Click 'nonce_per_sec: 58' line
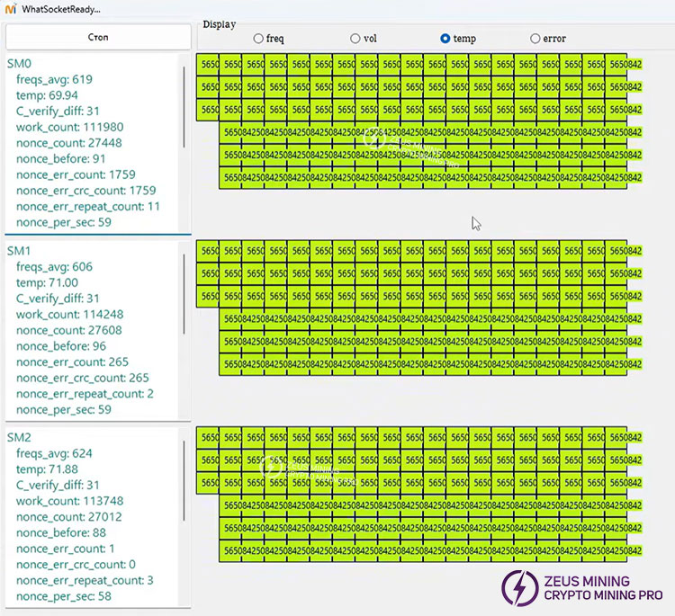 (64, 596)
